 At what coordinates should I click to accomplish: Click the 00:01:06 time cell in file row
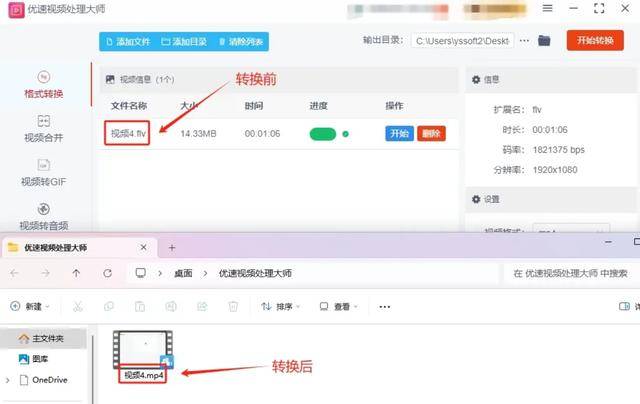tap(262, 133)
